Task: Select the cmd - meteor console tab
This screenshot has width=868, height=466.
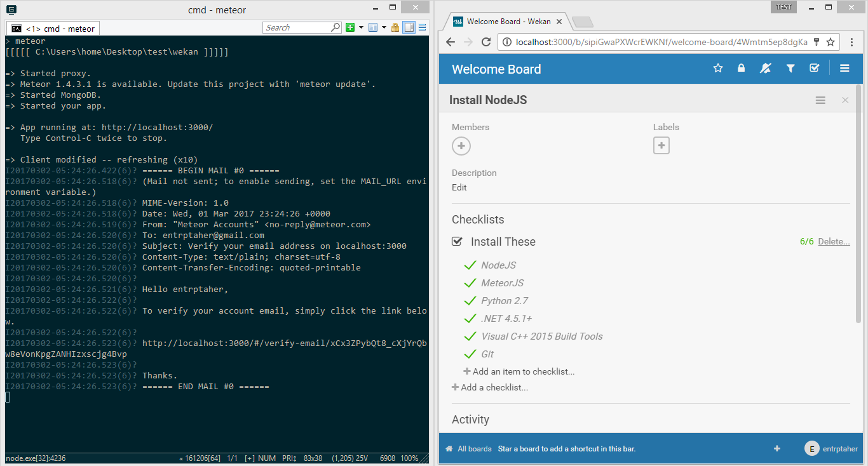Action: (53, 28)
